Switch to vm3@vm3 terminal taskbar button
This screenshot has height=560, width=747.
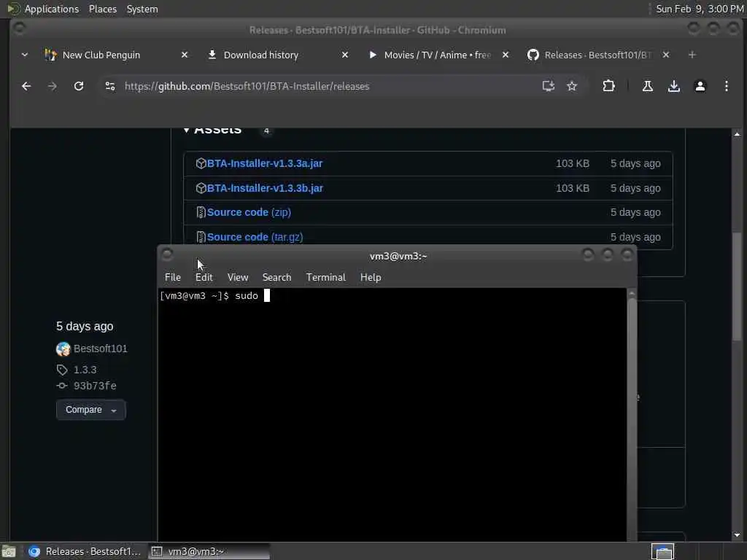pos(209,551)
